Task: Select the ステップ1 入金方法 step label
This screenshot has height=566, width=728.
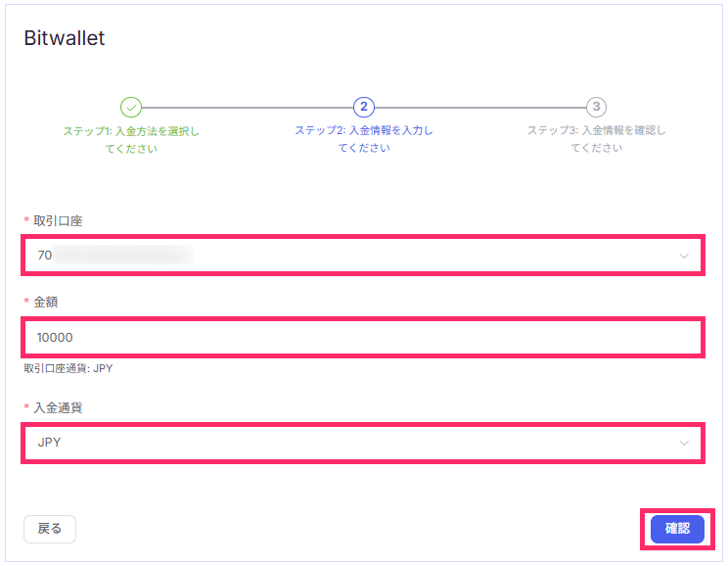Action: (131, 140)
